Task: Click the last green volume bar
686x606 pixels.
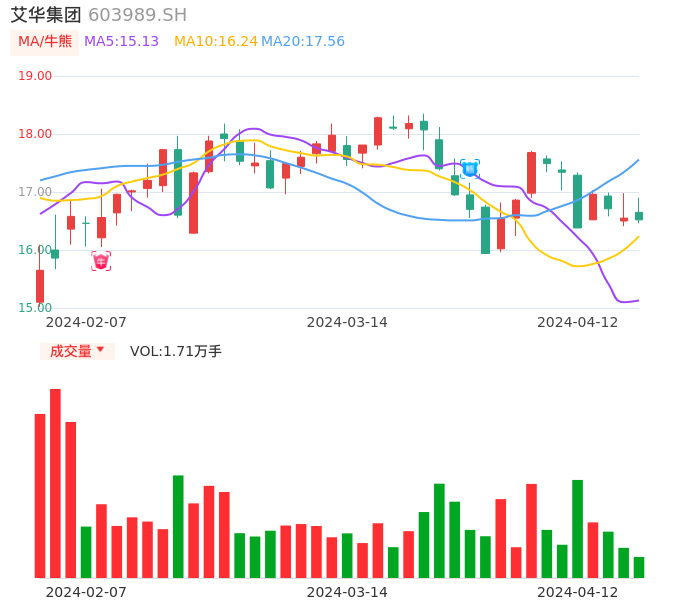Action: pos(639,567)
